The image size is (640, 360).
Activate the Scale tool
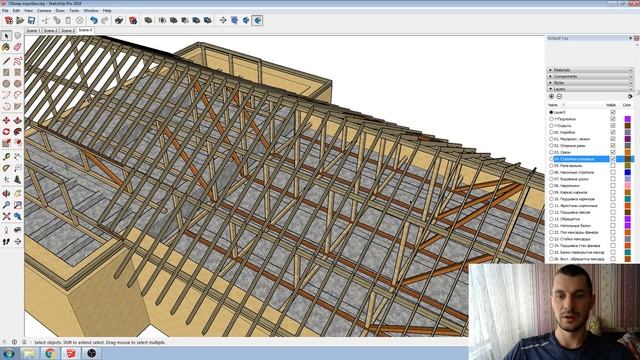pos(6,143)
